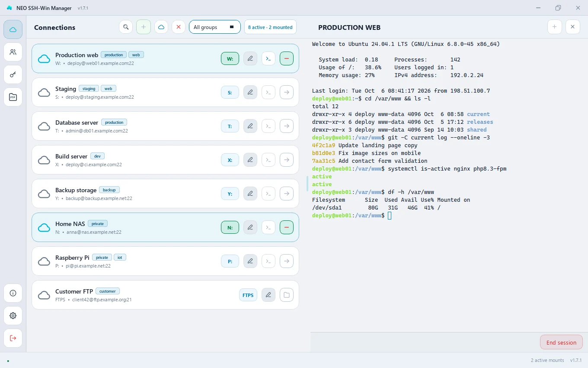Click the production tag on Database server
Viewport: 588px width, 368px height.
click(114, 122)
